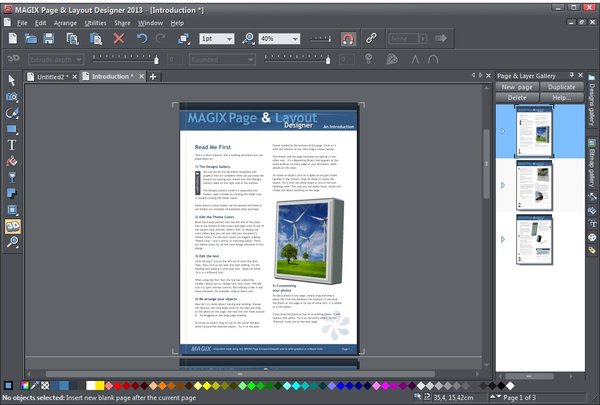Click the Paste clipboard icon

click(96, 39)
